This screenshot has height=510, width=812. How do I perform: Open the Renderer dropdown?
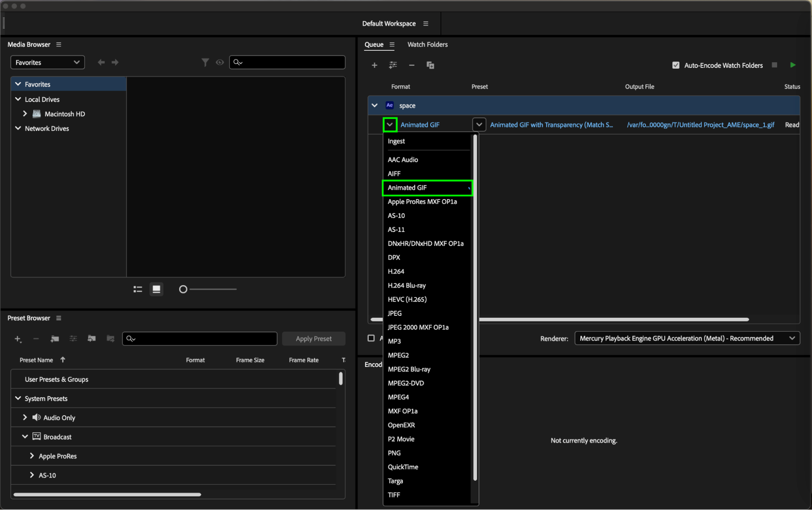(687, 338)
